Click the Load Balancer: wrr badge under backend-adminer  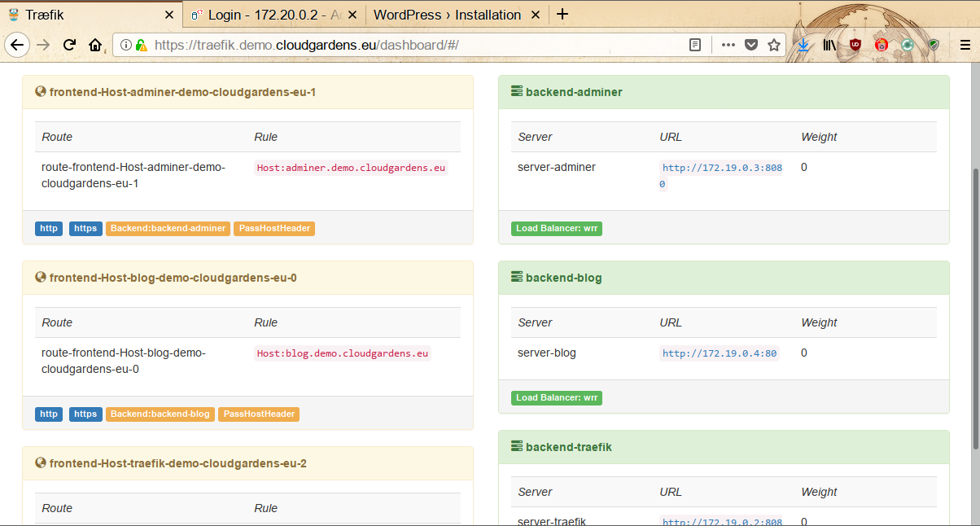click(x=557, y=229)
